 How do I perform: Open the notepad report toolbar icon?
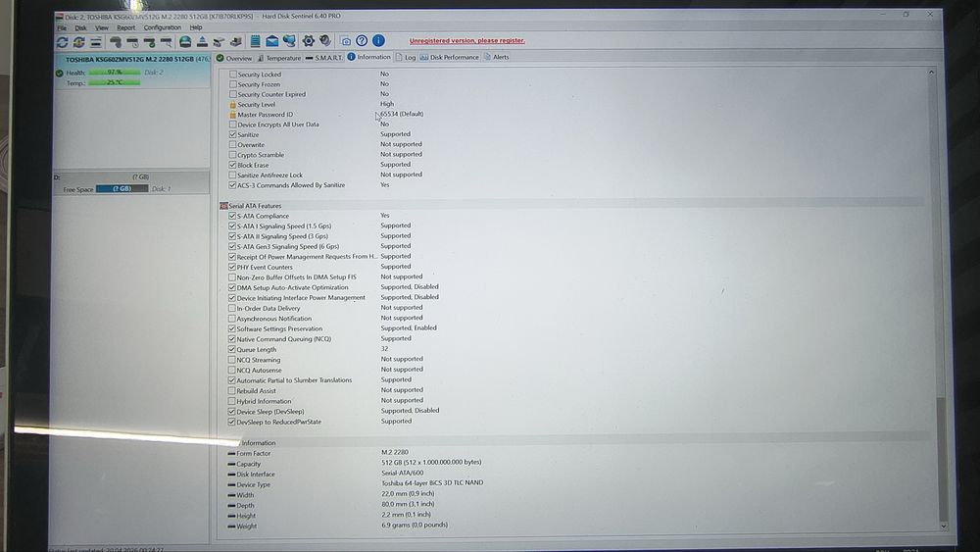[x=255, y=40]
